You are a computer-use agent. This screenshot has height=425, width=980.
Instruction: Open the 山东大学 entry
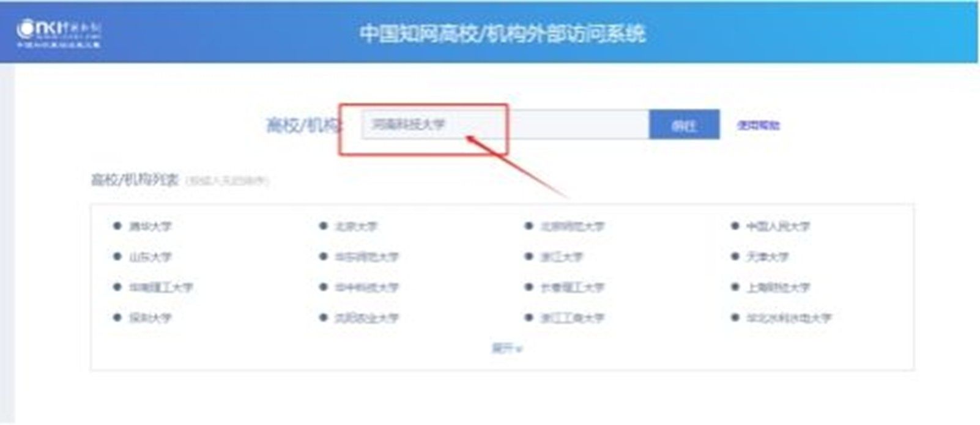[x=150, y=257]
